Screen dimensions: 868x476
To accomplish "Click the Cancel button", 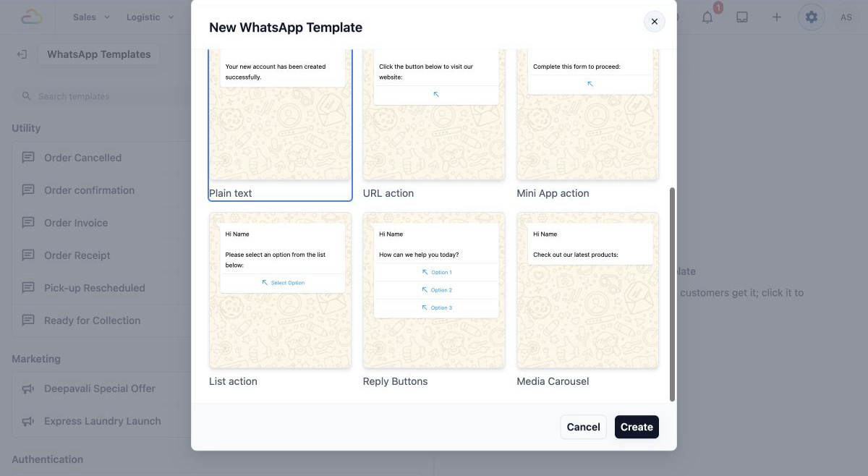I will 583,427.
